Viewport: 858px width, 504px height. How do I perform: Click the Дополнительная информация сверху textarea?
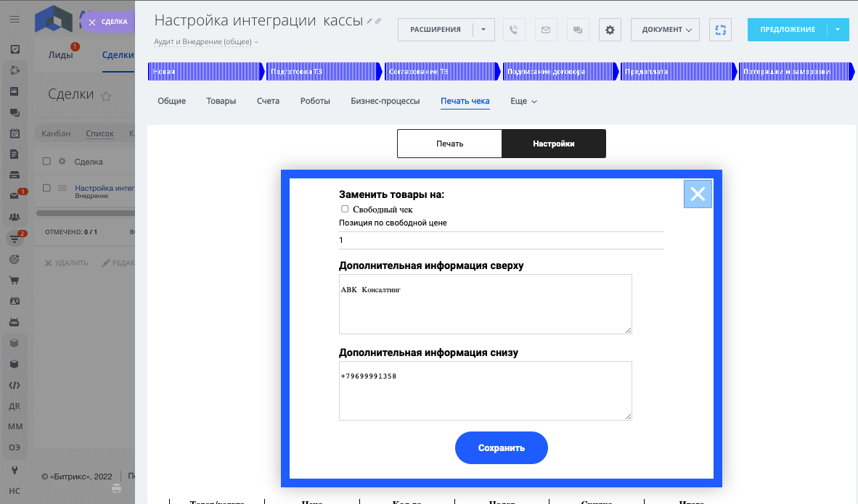486,304
